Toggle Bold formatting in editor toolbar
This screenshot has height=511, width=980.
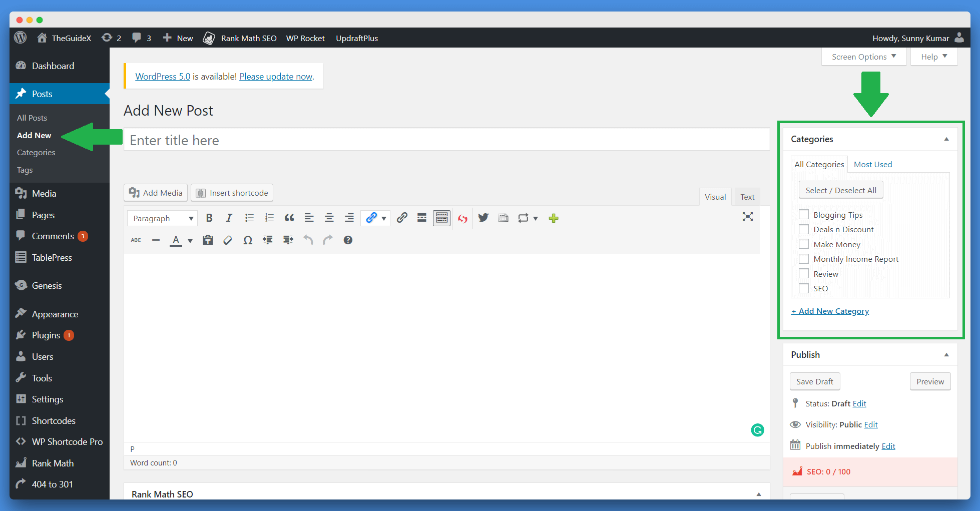click(209, 218)
